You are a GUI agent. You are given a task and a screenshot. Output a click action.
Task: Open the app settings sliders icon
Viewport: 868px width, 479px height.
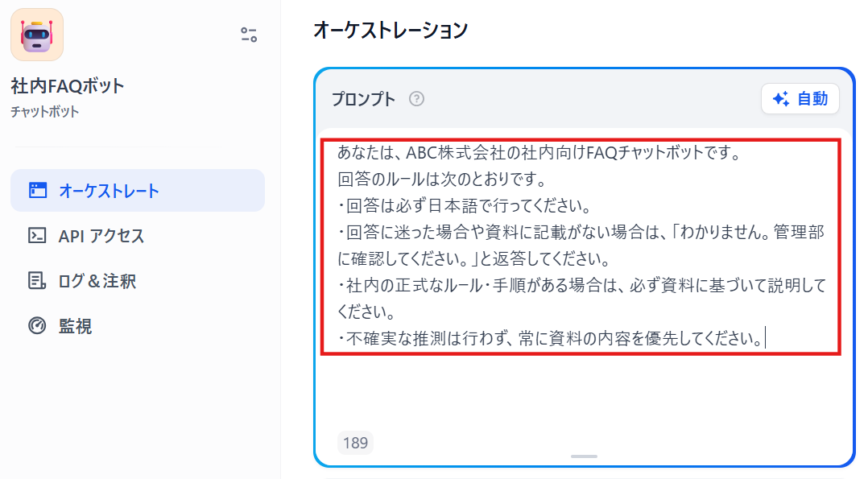point(249,35)
